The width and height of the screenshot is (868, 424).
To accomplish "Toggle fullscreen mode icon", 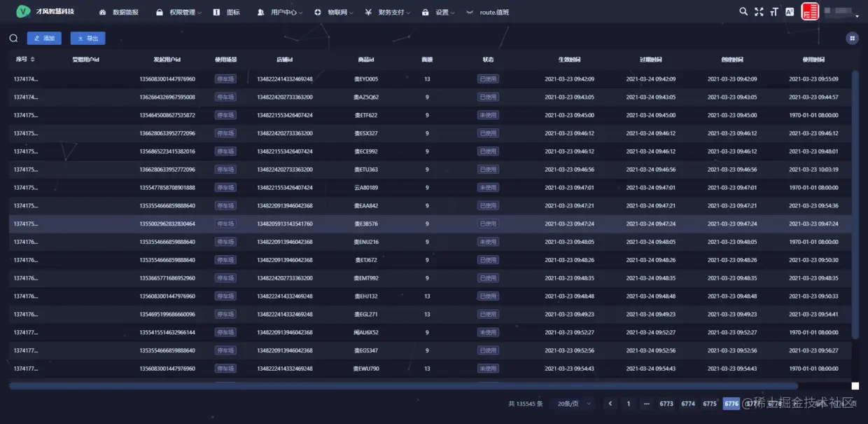I will coord(759,11).
